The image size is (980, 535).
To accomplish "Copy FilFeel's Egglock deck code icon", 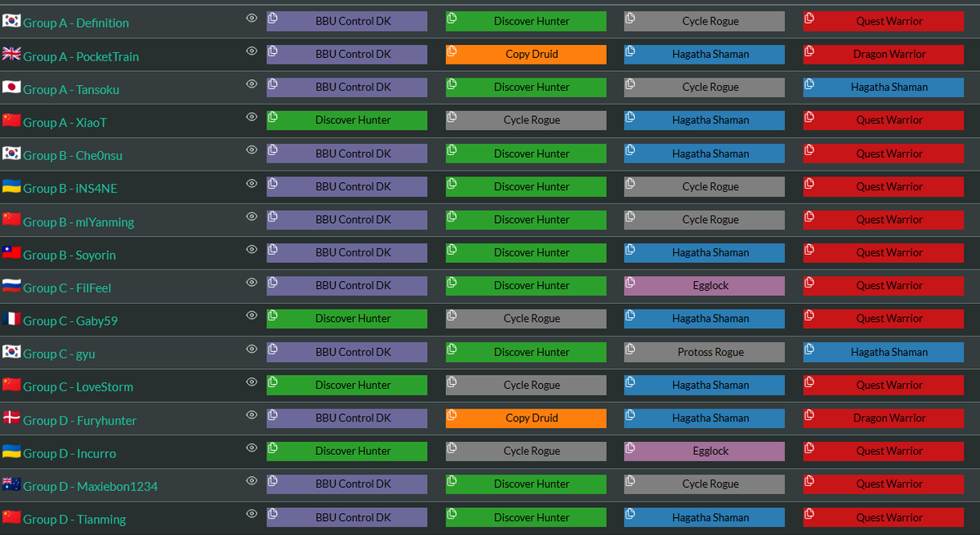I will (x=630, y=282).
